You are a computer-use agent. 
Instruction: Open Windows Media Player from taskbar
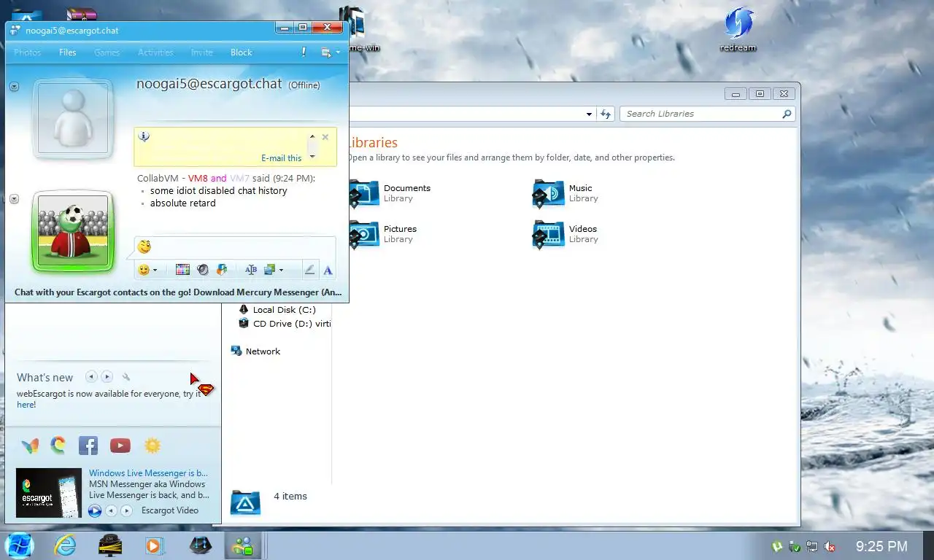[154, 545]
